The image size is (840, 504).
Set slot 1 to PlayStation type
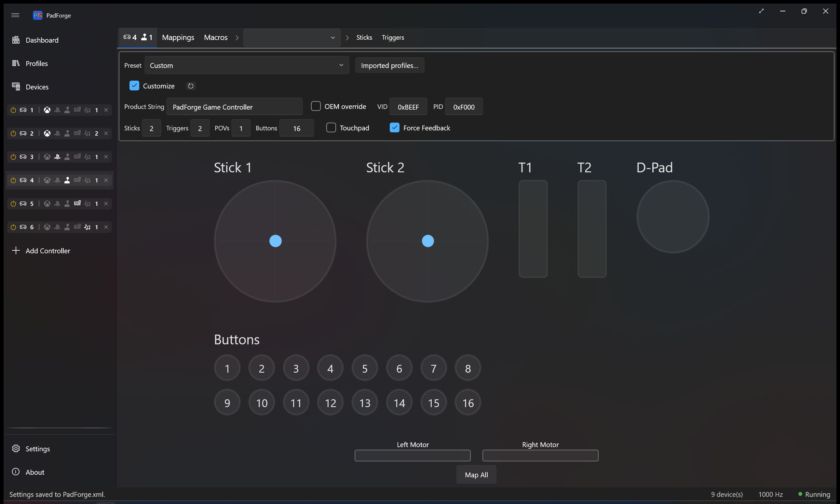pos(57,110)
